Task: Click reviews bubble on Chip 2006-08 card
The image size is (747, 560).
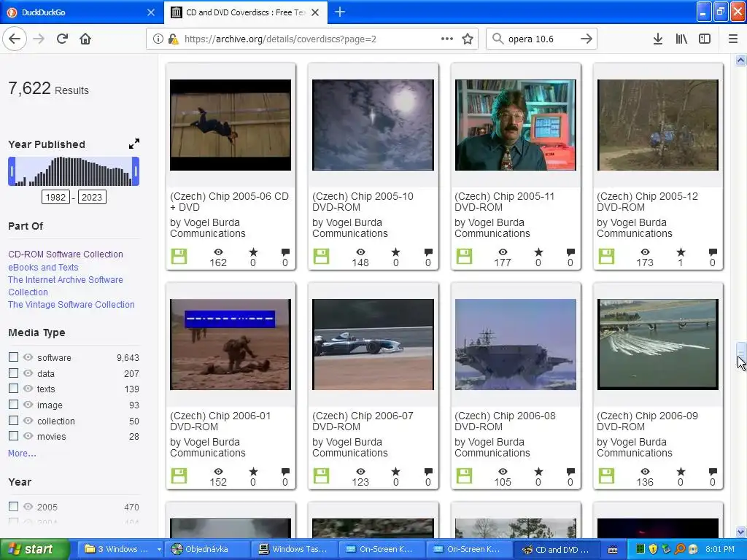Action: (570, 472)
